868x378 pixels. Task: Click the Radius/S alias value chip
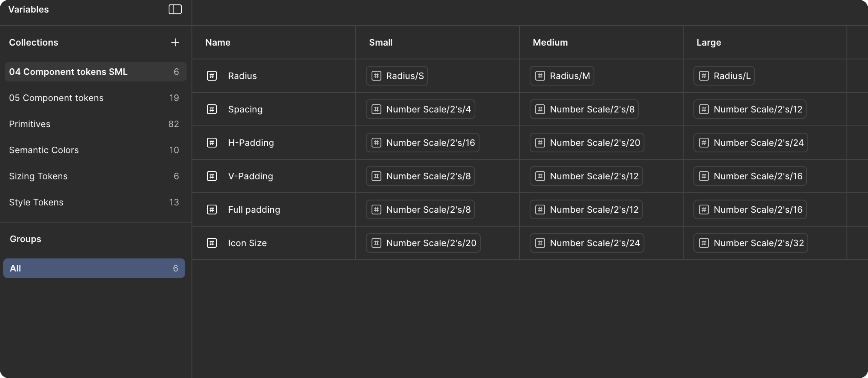397,76
